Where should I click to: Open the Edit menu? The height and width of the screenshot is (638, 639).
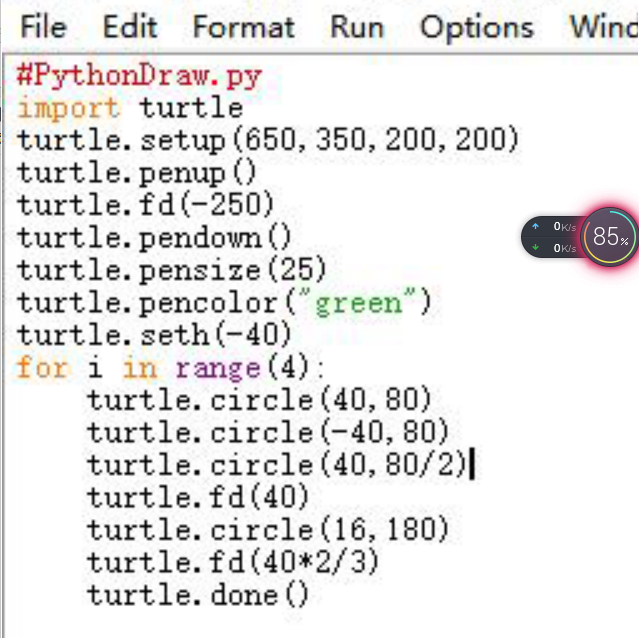[130, 27]
